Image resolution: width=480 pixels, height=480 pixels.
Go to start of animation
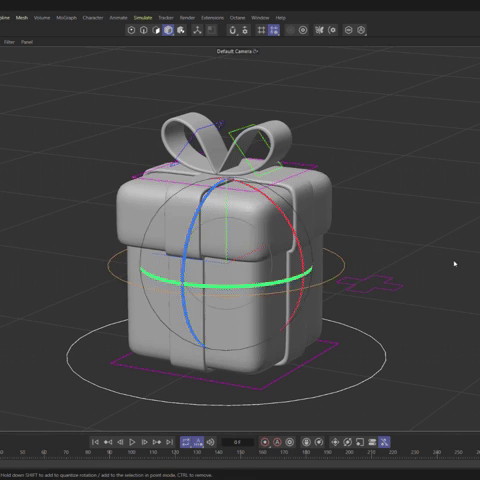tap(95, 442)
